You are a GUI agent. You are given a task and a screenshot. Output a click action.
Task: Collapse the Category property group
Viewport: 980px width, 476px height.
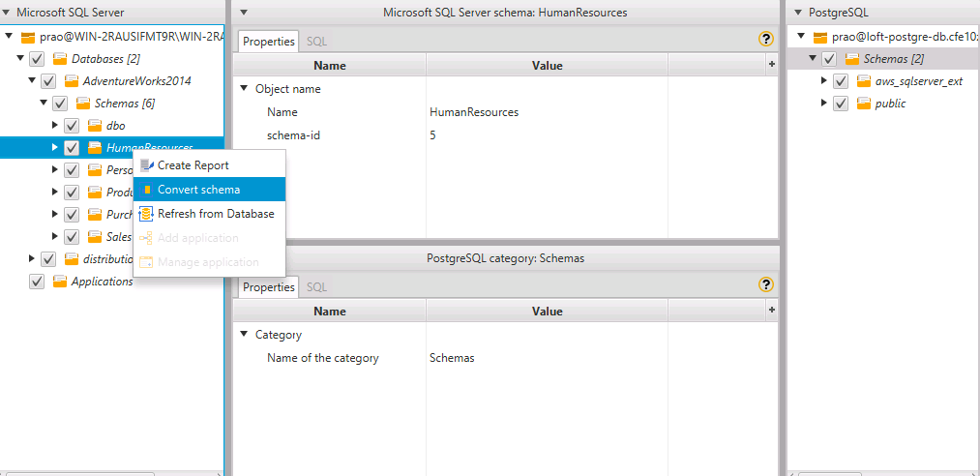[x=244, y=334]
